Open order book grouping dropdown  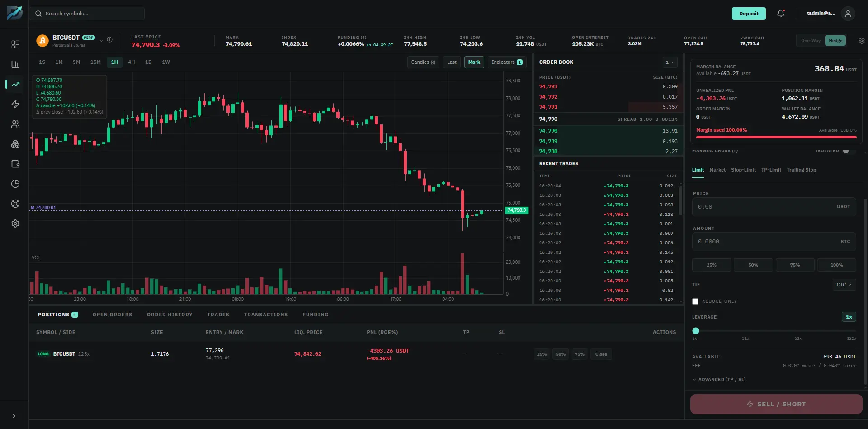pyautogui.click(x=670, y=62)
